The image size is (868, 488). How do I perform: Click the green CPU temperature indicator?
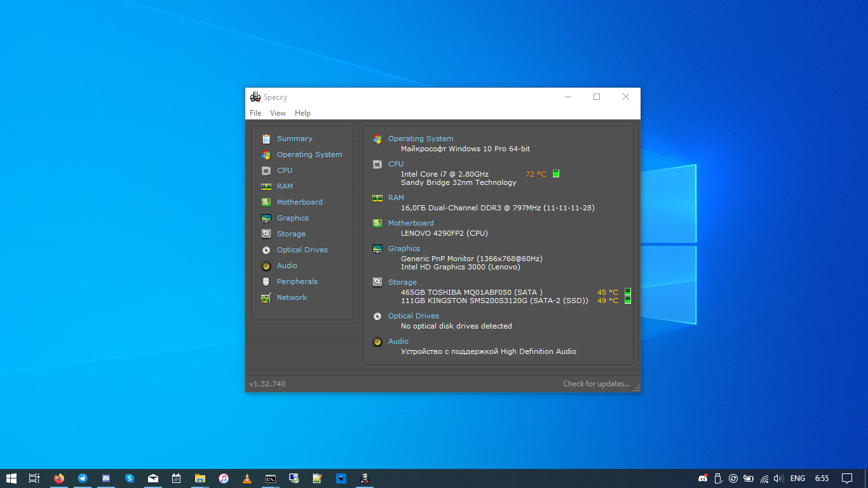(x=556, y=173)
